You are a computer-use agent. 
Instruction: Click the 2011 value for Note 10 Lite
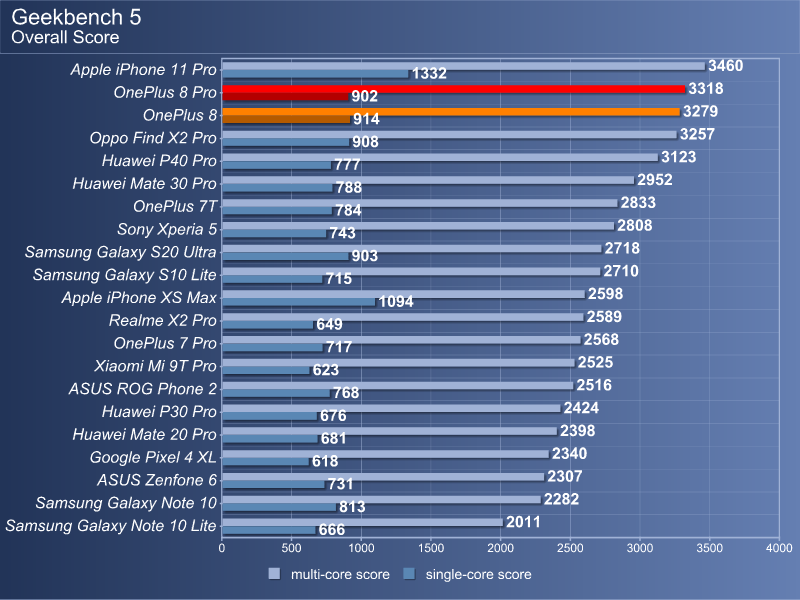[523, 522]
